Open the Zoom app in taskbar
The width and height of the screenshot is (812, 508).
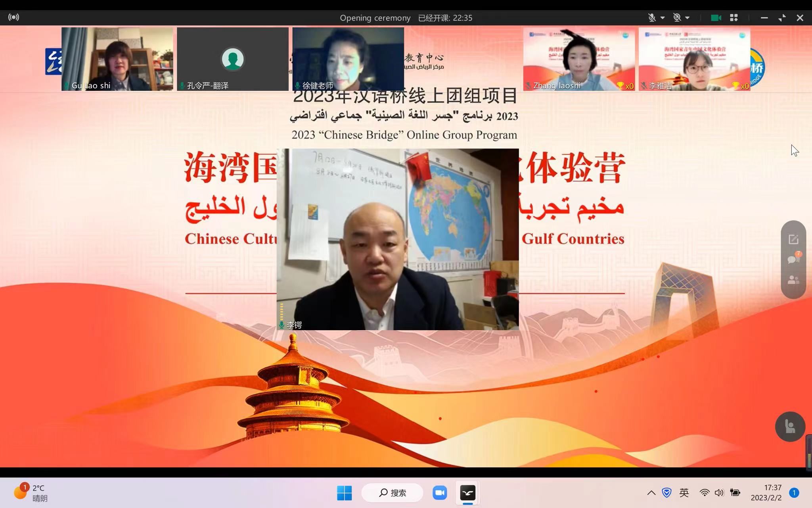(439, 493)
